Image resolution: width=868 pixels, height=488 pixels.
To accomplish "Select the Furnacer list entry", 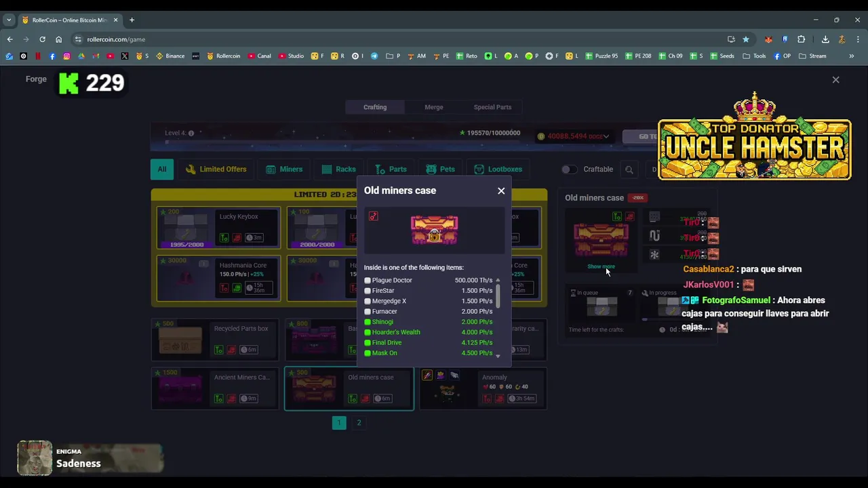I will (429, 311).
